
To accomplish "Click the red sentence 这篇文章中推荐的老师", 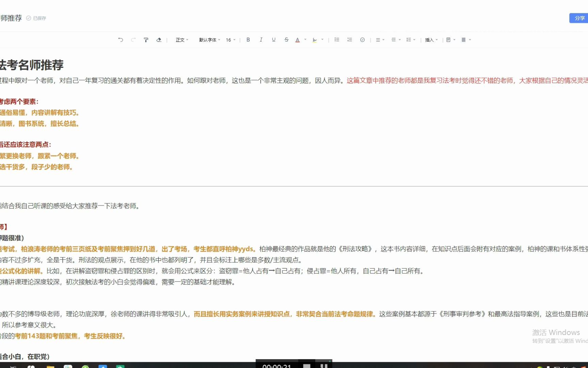I will coord(379,81).
